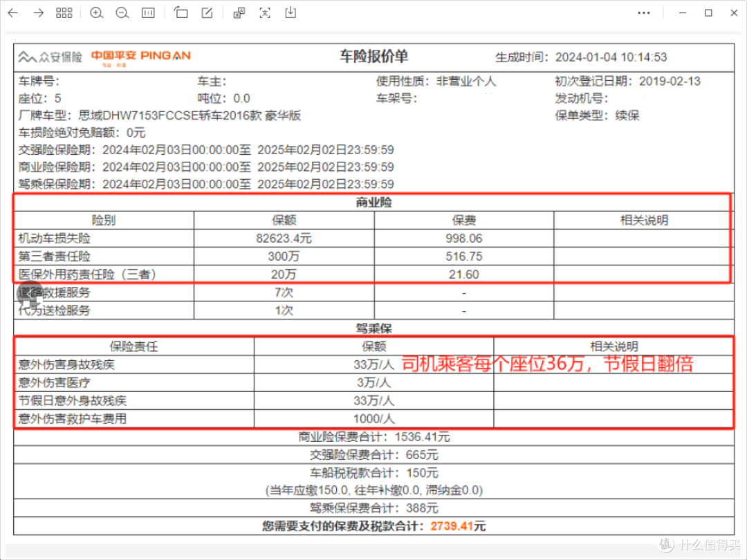Screen dimensions: 747x560
Task: Switch to actual size (1:1) view
Action: tap(147, 12)
